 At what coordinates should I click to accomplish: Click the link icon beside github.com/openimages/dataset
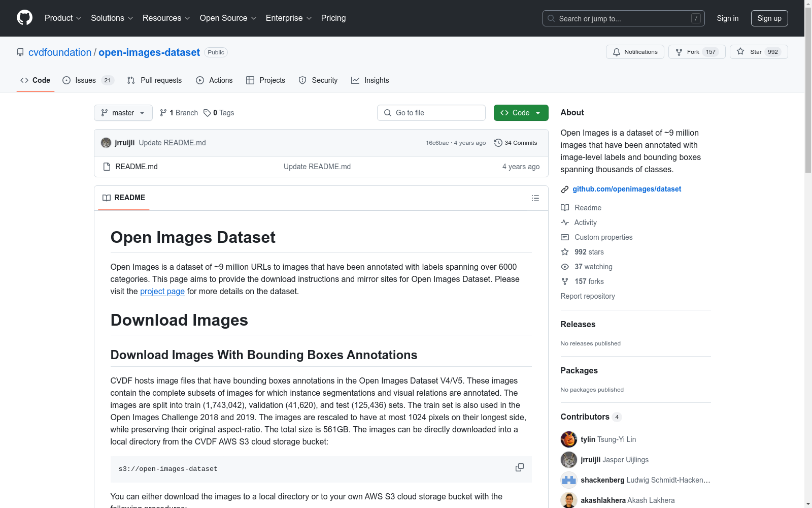coord(565,189)
